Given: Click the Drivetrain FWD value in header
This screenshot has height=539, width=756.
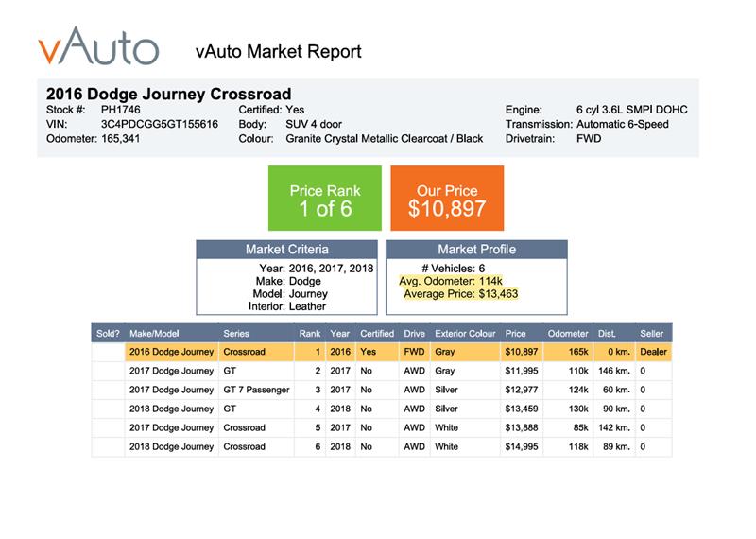Looking at the screenshot, I should pos(589,138).
